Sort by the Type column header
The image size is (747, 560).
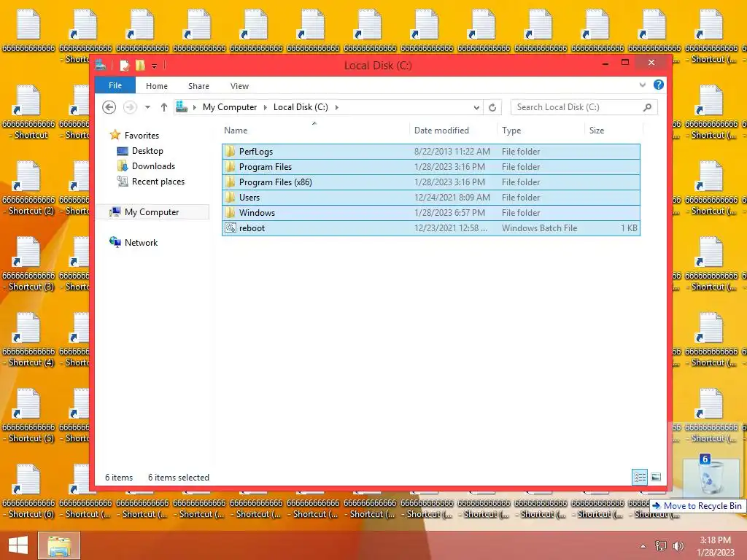point(511,131)
